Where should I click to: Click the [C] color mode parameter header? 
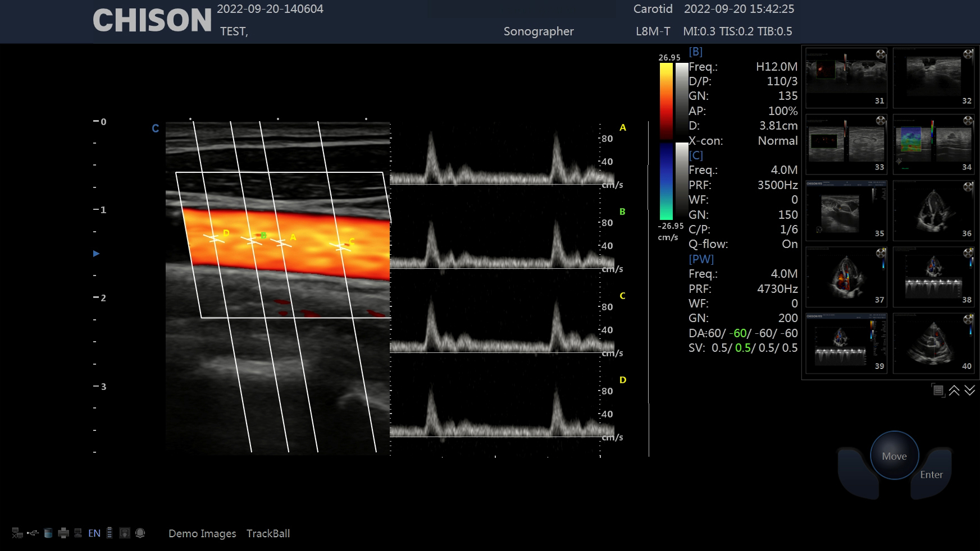[696, 155]
